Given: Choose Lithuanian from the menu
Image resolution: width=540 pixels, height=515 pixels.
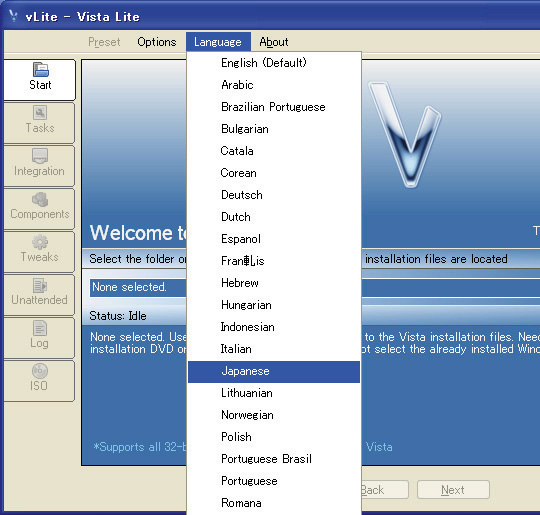Looking at the screenshot, I should click(274, 393).
